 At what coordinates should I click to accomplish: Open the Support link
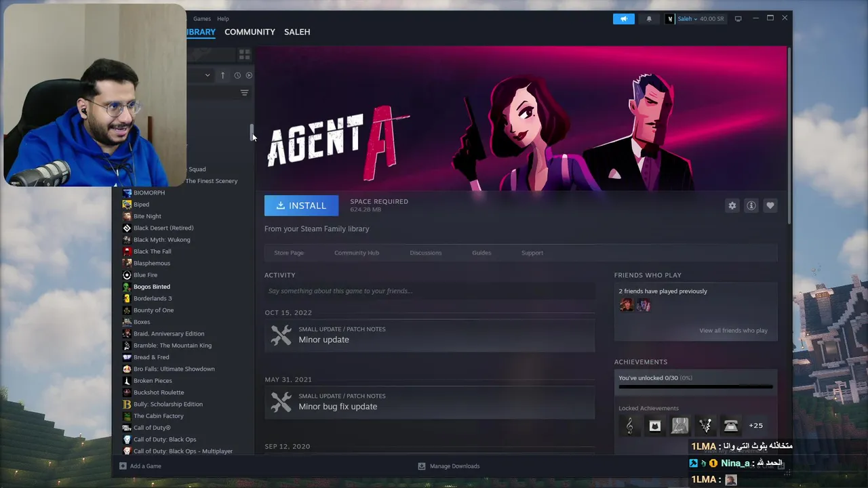(x=532, y=253)
